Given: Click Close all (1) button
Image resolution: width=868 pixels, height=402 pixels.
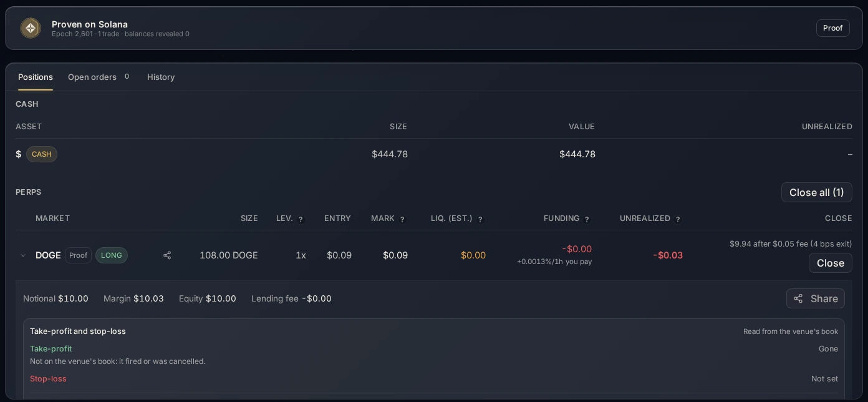Looking at the screenshot, I should [x=816, y=192].
